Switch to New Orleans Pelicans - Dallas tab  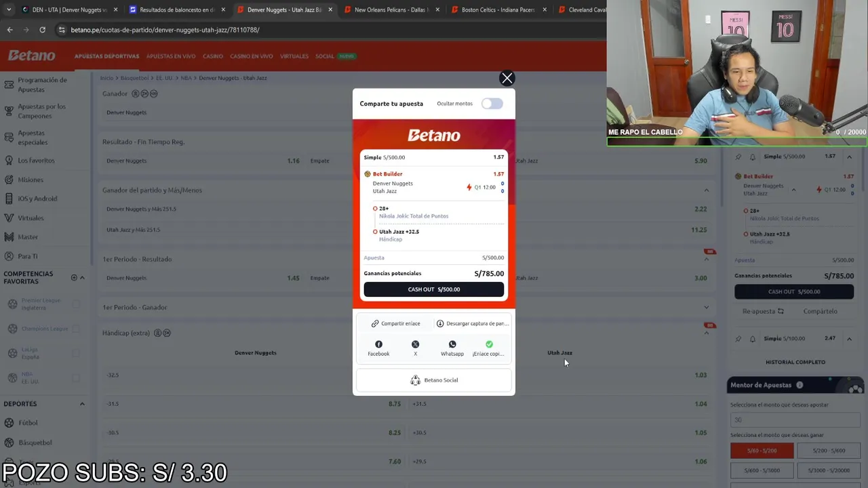[391, 9]
